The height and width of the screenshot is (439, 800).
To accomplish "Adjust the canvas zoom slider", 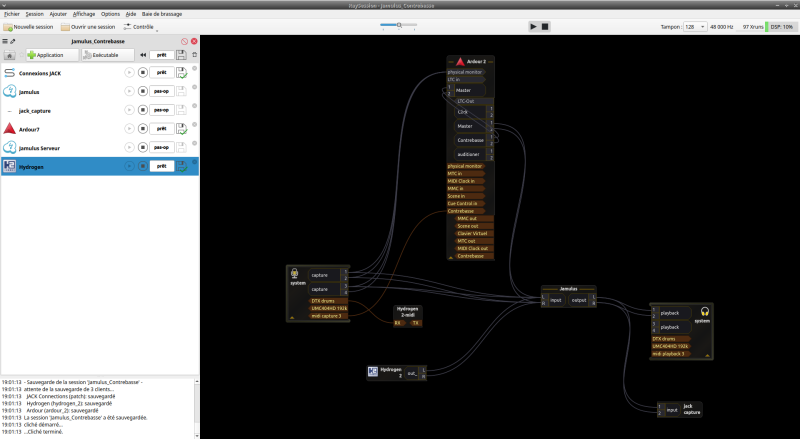I will point(400,27).
